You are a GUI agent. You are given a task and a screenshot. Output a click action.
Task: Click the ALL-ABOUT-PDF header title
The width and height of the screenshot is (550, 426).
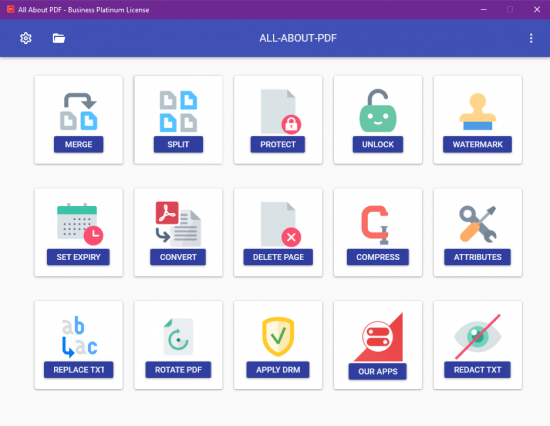[x=298, y=38]
